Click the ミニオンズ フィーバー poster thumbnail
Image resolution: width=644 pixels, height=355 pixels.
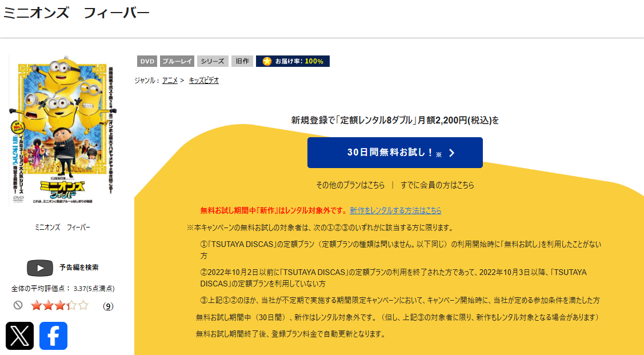[63, 131]
